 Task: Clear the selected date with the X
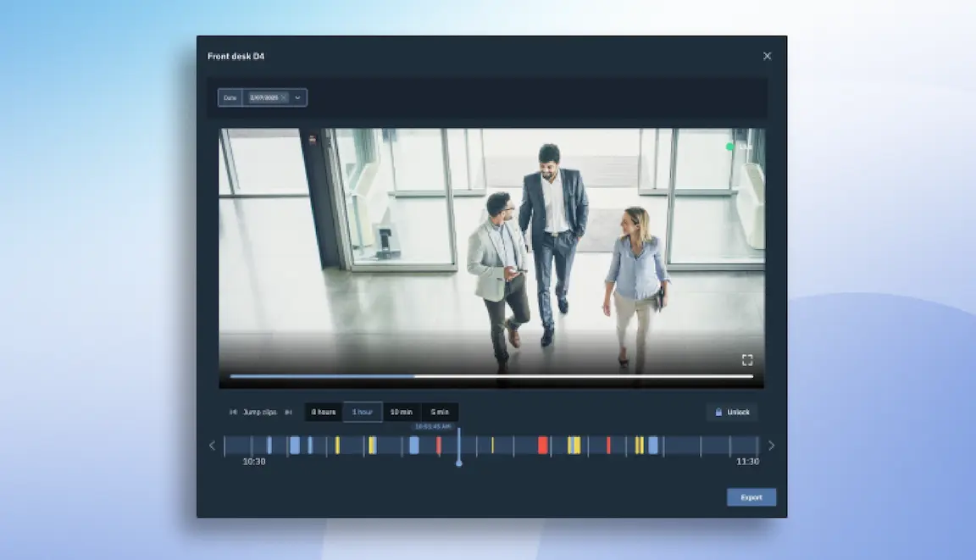coord(284,97)
